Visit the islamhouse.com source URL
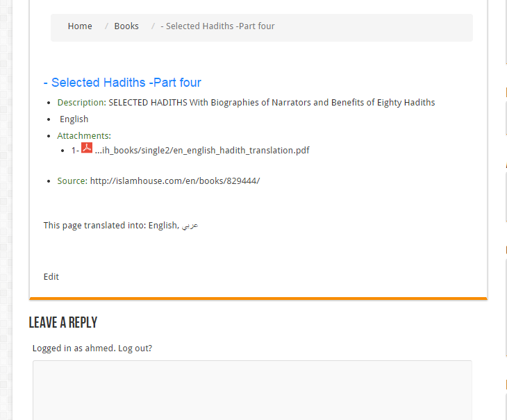507x420 pixels. pyautogui.click(x=175, y=181)
